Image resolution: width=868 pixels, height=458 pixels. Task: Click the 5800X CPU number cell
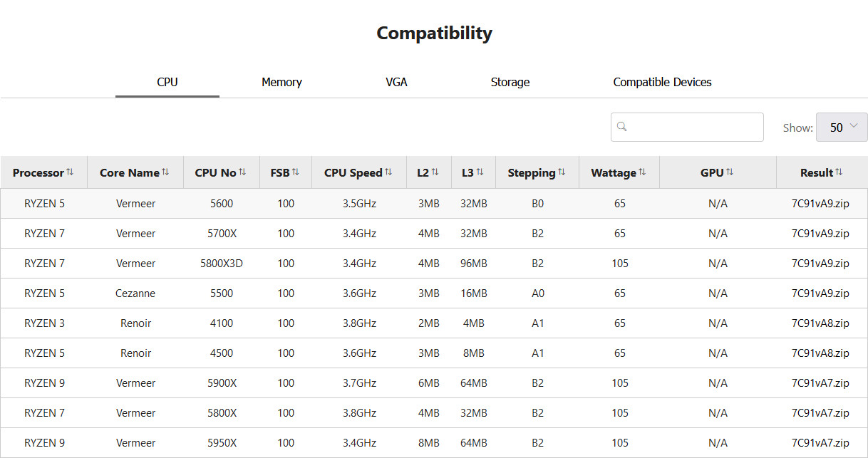[x=222, y=413]
